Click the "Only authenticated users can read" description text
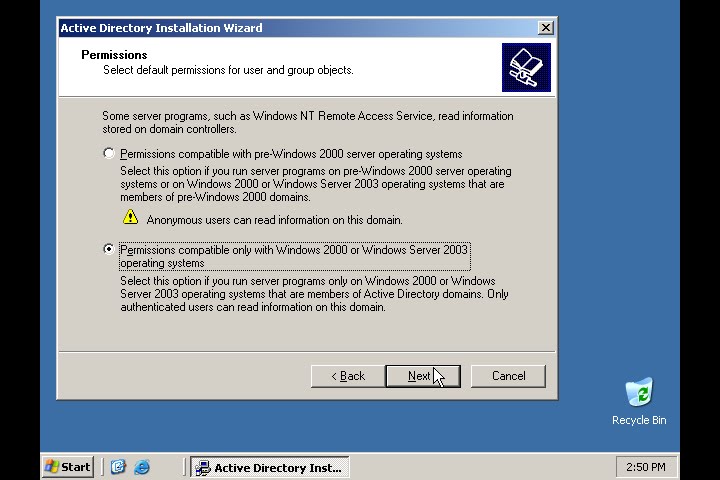The height and width of the screenshot is (480, 720). 314,294
